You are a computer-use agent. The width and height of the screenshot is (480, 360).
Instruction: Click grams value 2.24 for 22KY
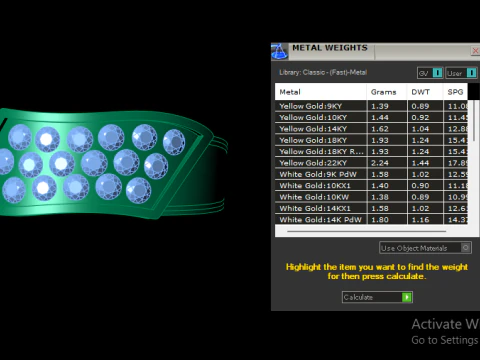[x=380, y=163]
